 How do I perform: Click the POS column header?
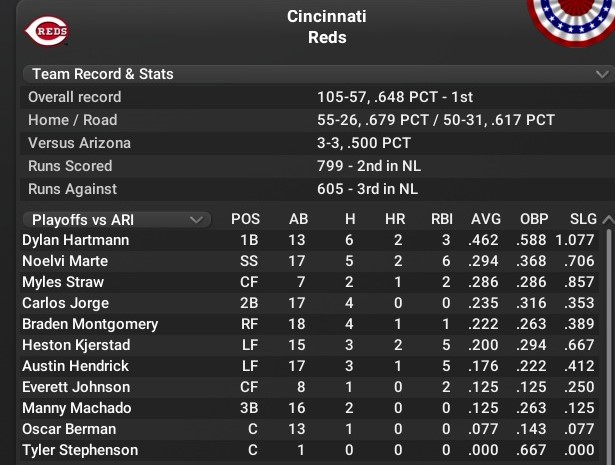(x=245, y=219)
